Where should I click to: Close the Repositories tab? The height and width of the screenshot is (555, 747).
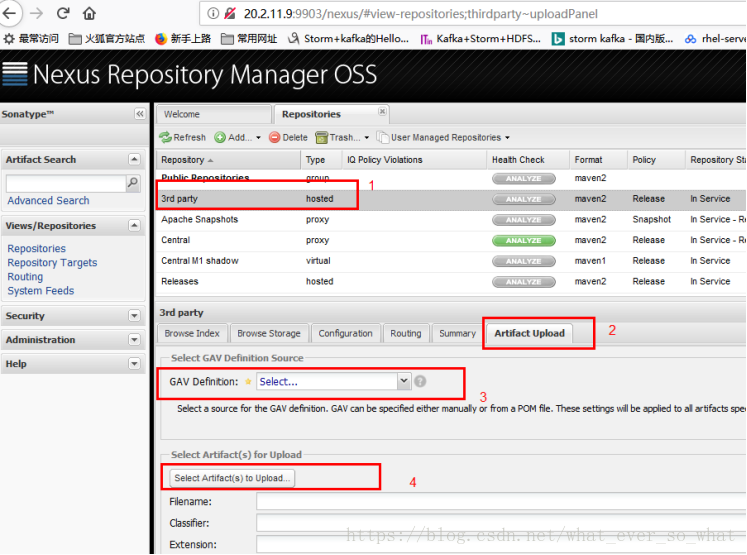pyautogui.click(x=382, y=111)
